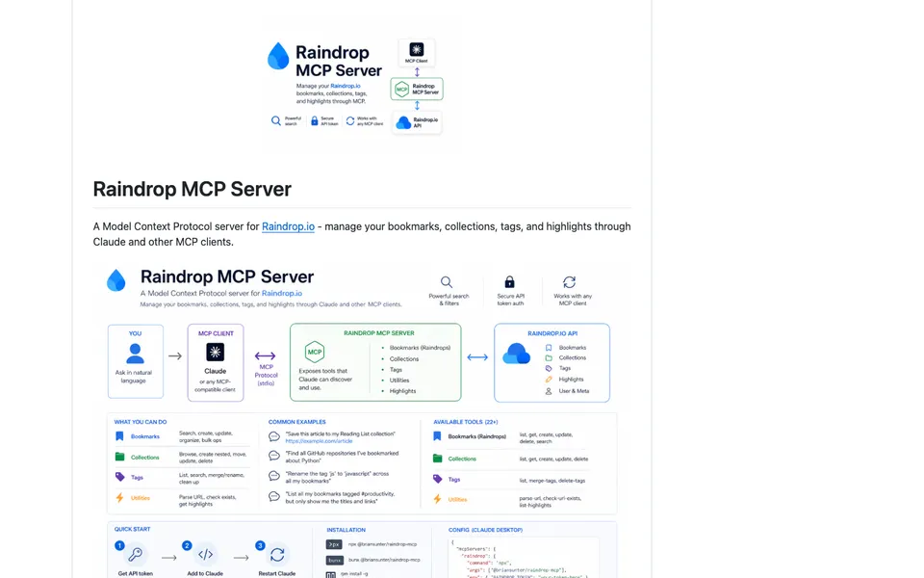Click the highlighter icon beside Highlights in the RAINDROP.IO API card
The image size is (924, 578).
(549, 380)
